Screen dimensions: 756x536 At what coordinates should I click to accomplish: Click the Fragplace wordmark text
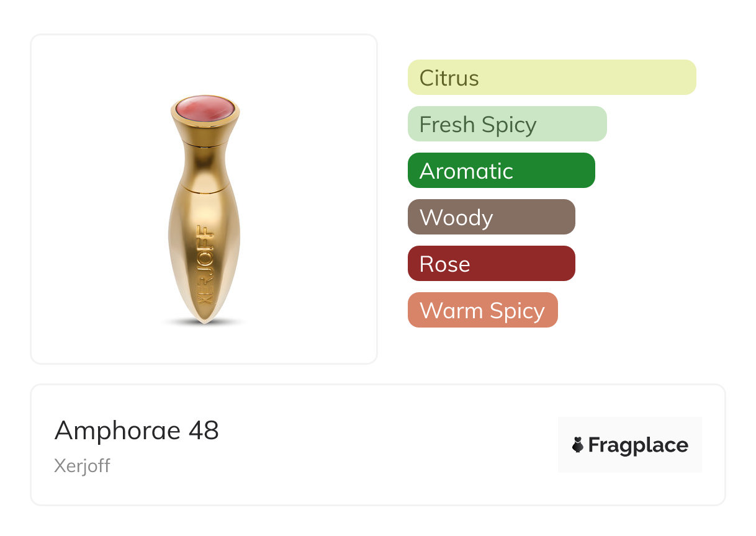pyautogui.click(x=637, y=445)
